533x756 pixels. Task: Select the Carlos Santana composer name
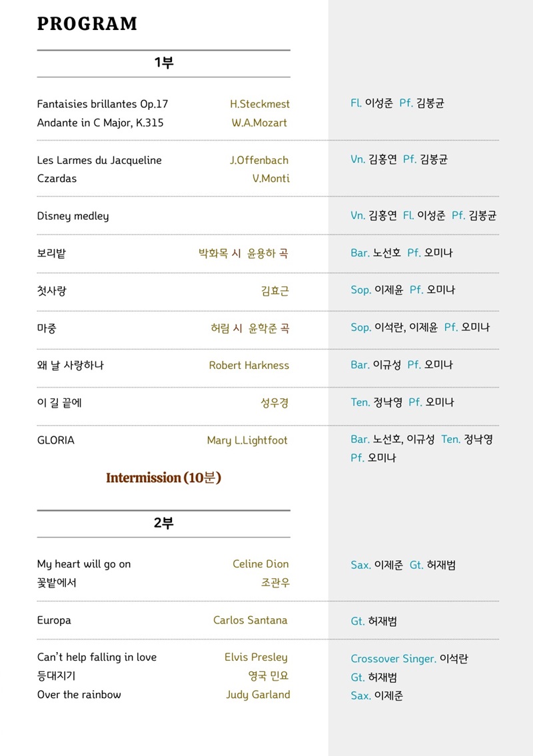click(x=250, y=620)
